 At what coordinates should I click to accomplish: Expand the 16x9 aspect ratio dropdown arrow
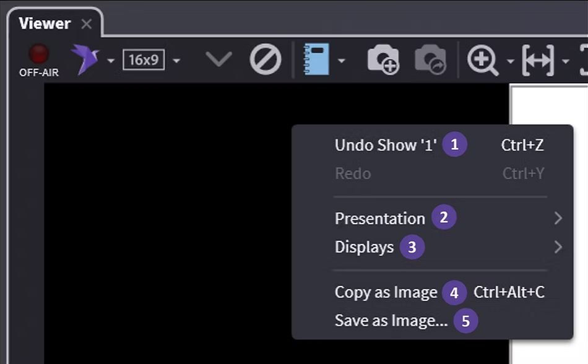click(176, 61)
